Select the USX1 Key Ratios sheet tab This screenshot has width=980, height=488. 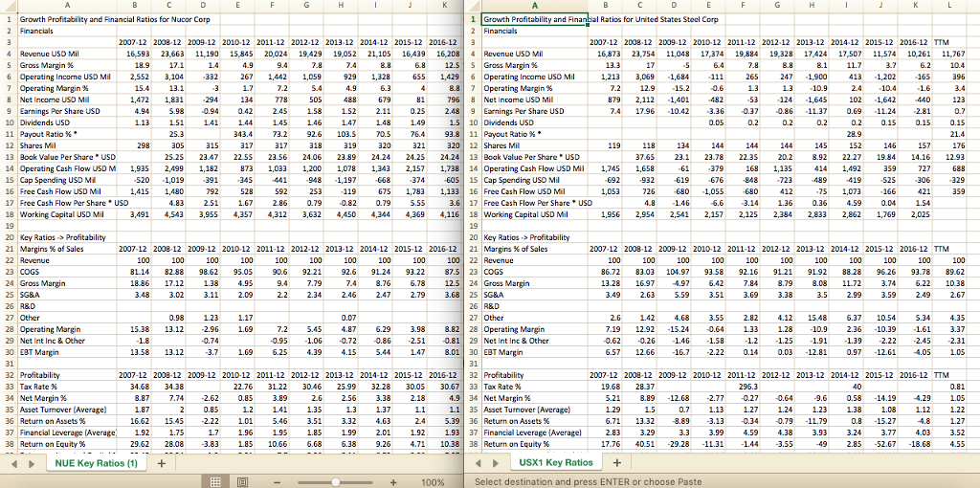(x=557, y=463)
